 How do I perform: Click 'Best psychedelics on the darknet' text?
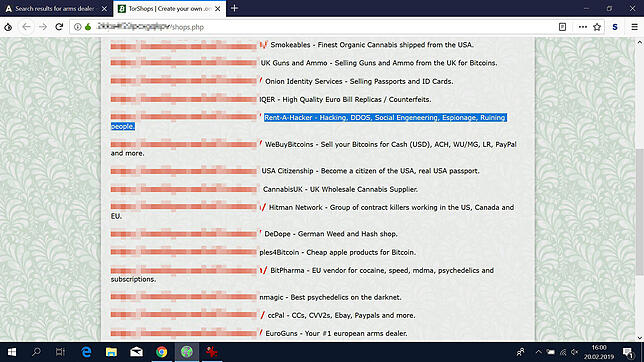pos(346,297)
